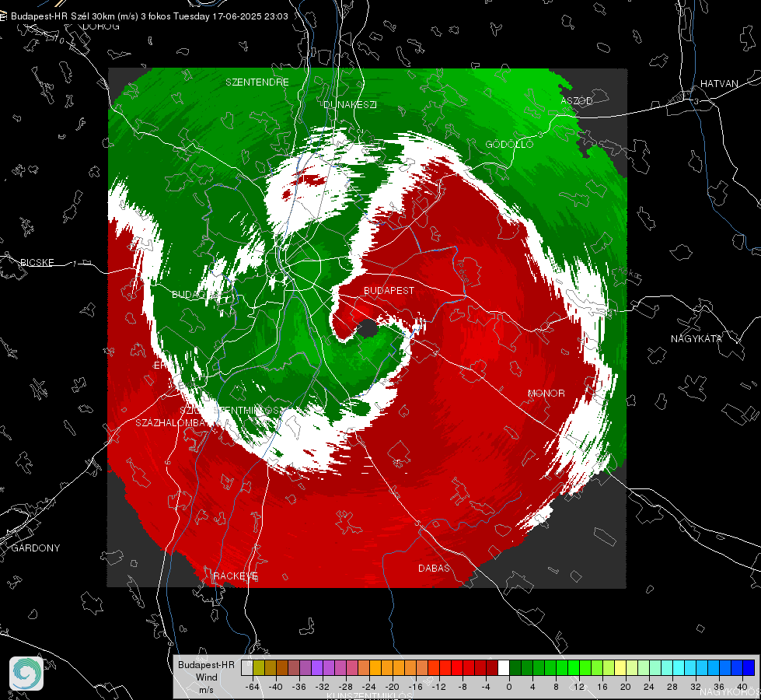Click the light gray first legend swatch

247,668
